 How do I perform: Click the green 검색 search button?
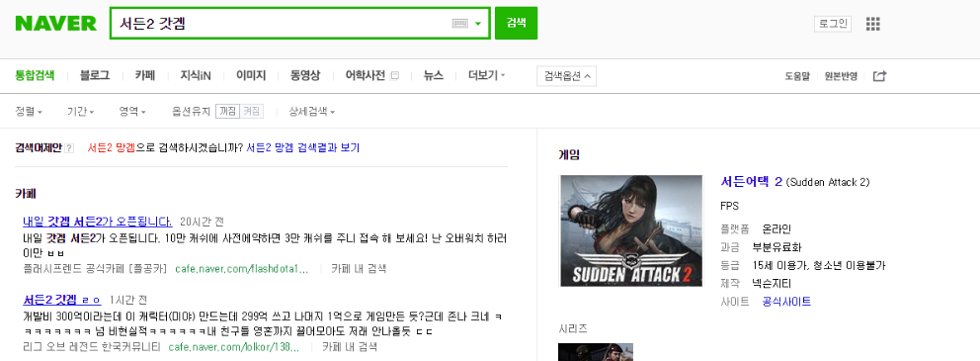(516, 23)
